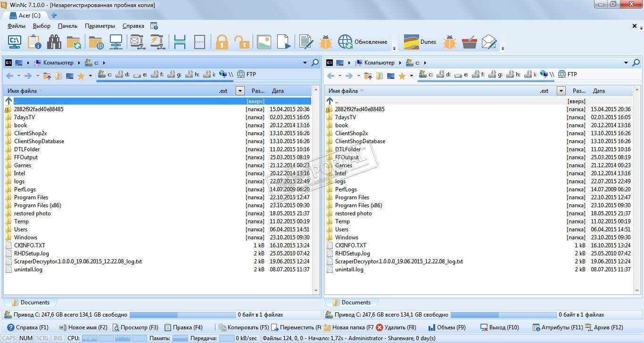This screenshot has width=644, height=343.
Task: Click Удалить (F8) button
Action: coord(396,327)
